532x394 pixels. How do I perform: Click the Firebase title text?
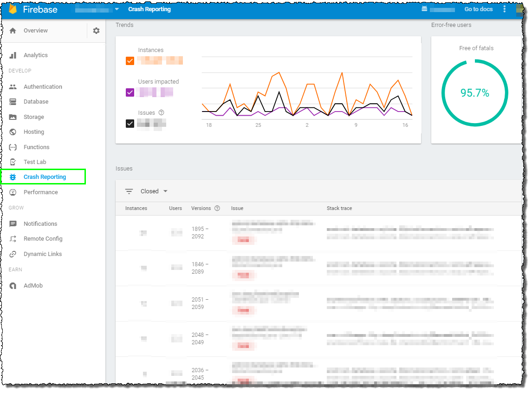(x=40, y=9)
